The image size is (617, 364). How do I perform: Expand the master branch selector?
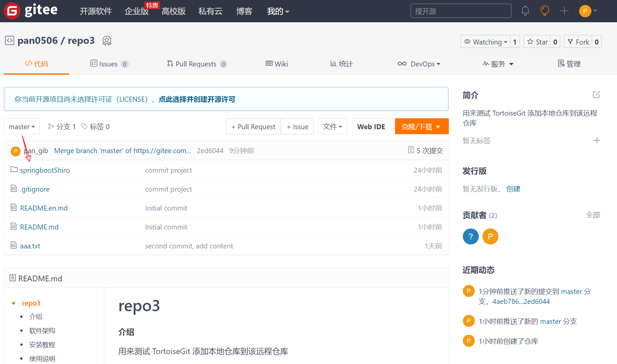pos(22,127)
